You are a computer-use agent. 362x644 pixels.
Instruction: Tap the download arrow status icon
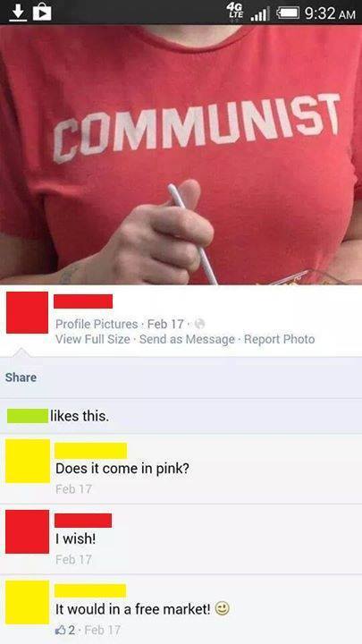(x=15, y=13)
